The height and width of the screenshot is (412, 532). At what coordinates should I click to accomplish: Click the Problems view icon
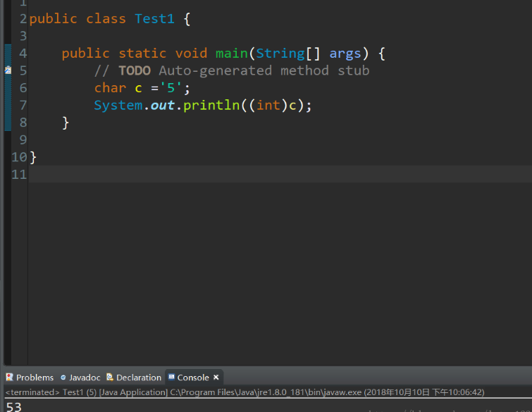(x=9, y=377)
